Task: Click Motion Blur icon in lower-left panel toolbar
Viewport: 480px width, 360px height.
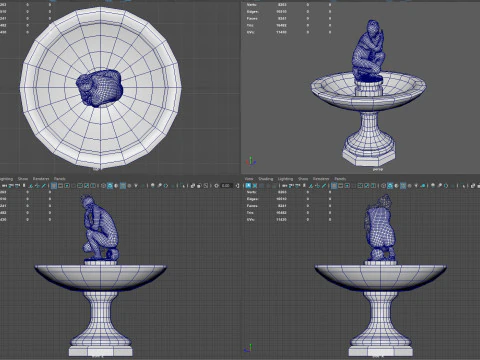Action: tap(159, 186)
